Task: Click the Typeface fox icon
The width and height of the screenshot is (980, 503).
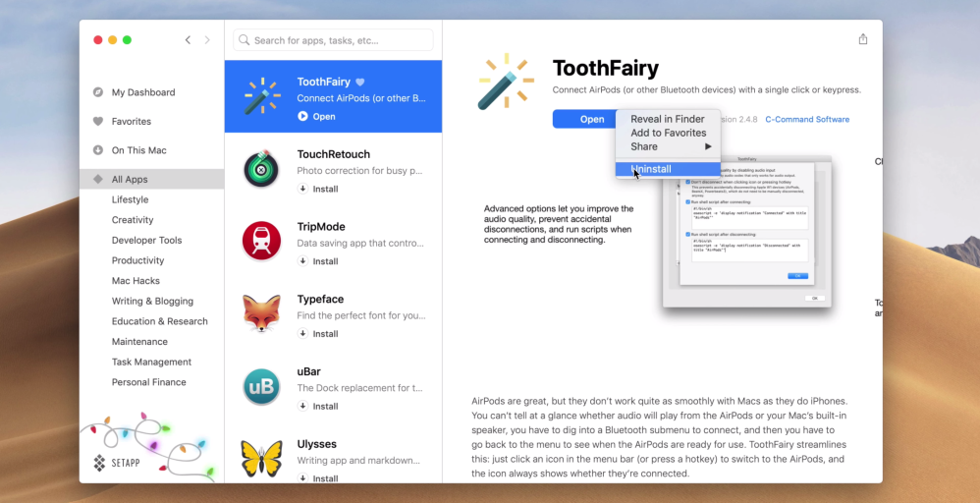Action: pyautogui.click(x=262, y=313)
